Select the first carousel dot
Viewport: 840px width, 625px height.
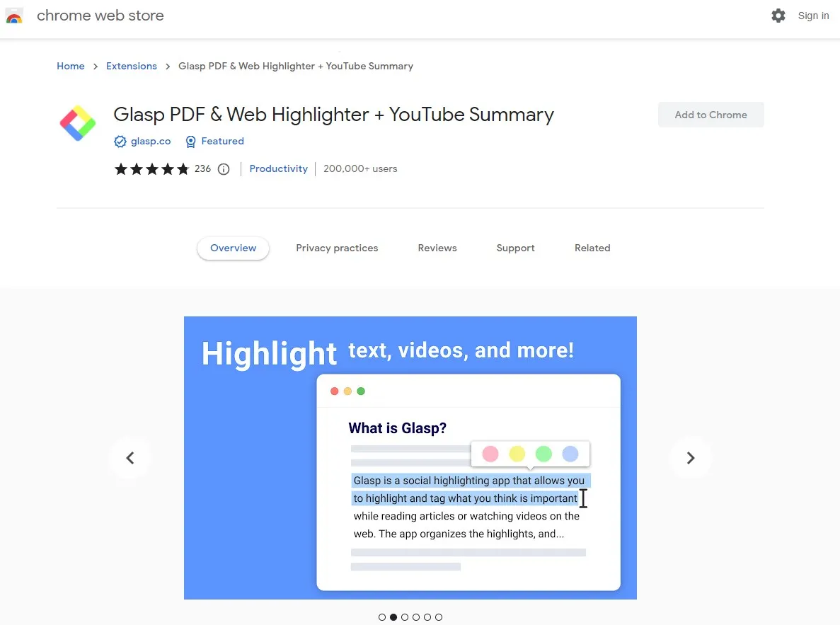[x=382, y=617]
